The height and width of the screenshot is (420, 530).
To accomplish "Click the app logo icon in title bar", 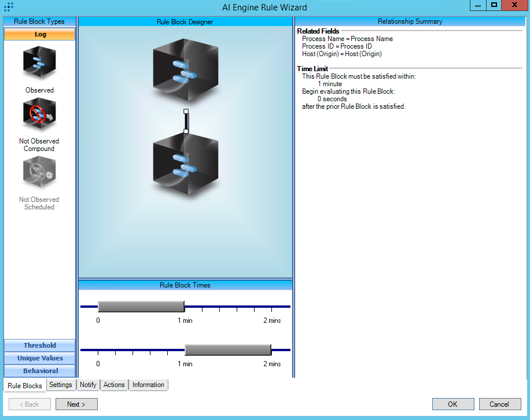I will point(8,8).
